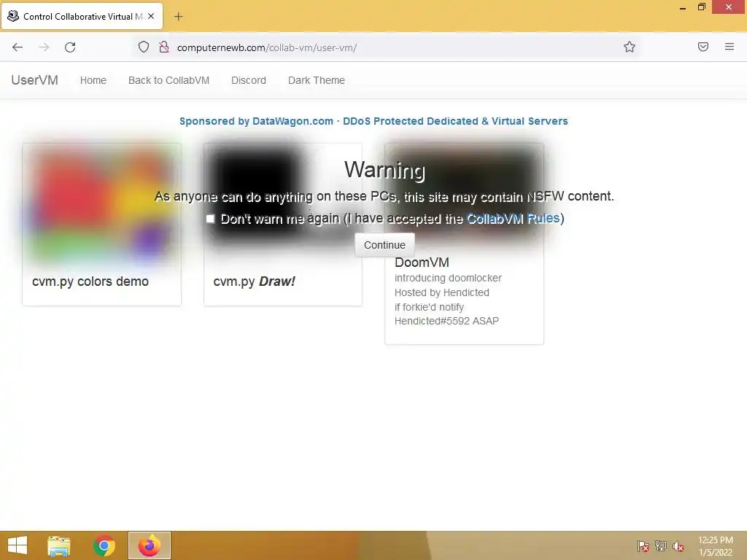Close the Control Collaborative Virtual Machines tab
The width and height of the screenshot is (747, 560).
(151, 16)
